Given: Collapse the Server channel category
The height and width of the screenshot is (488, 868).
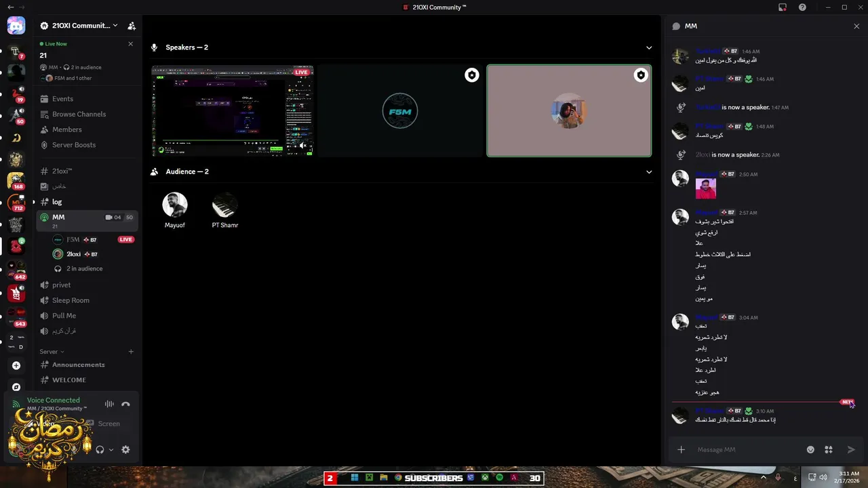Looking at the screenshot, I should (x=52, y=352).
